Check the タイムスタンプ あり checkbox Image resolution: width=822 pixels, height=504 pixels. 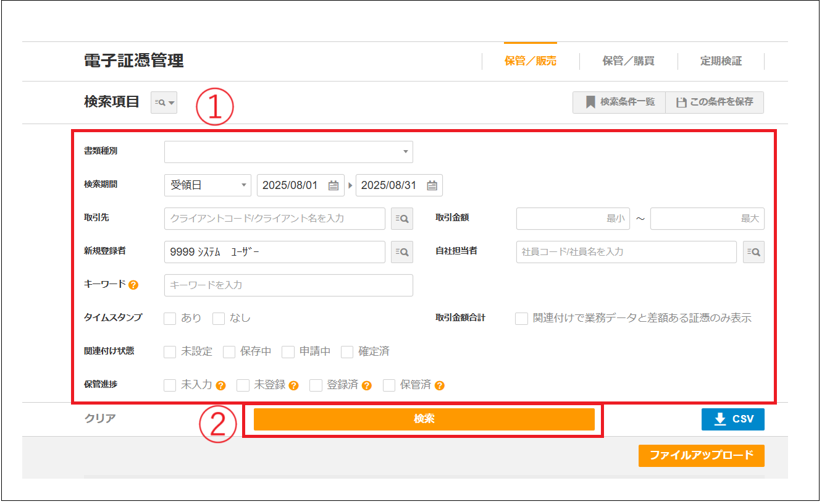coord(170,319)
